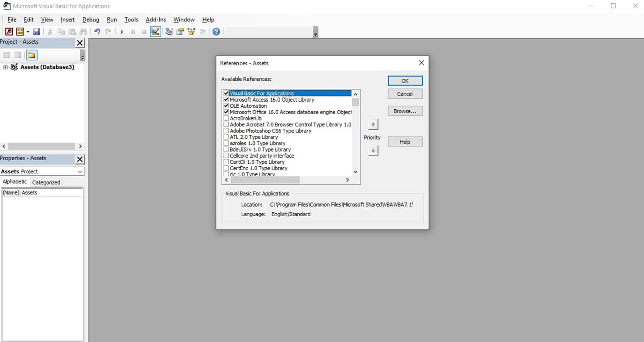Click the Redo arrow icon
The width and height of the screenshot is (644, 342).
[108, 32]
